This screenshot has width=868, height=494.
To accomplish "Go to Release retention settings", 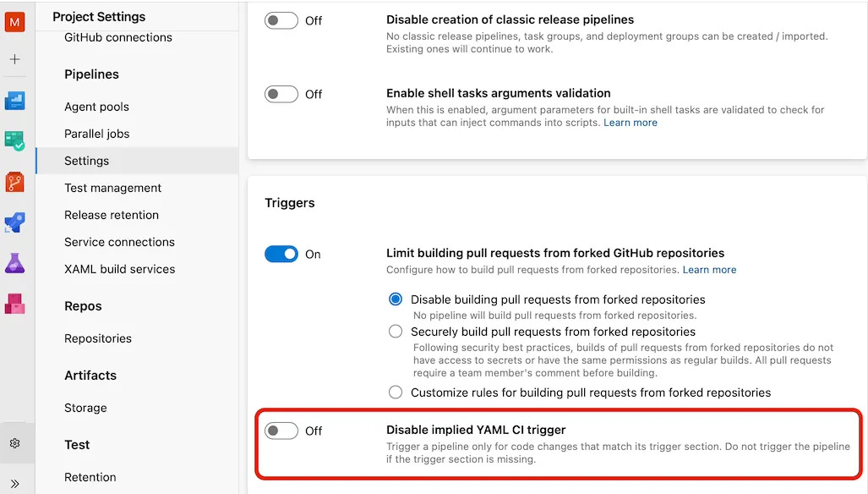I will coord(112,215).
